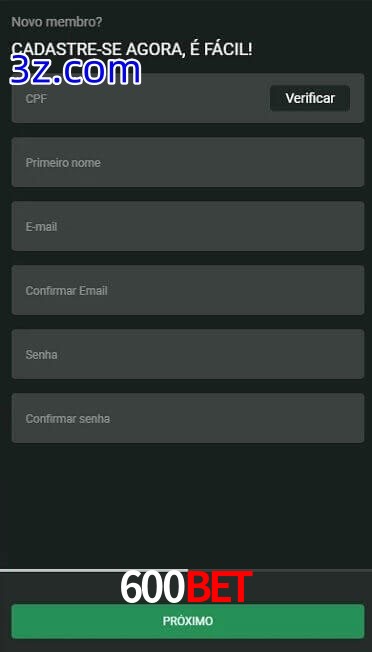Click the Confirmar senha placeholder text
Screen dimensions: 372x652
click(x=68, y=419)
